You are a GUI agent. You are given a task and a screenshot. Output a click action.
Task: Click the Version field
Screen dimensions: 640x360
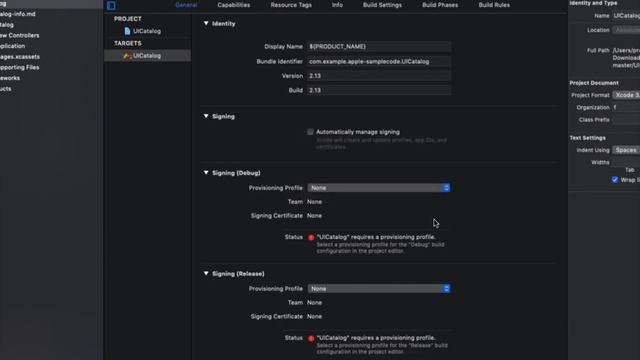(x=379, y=76)
